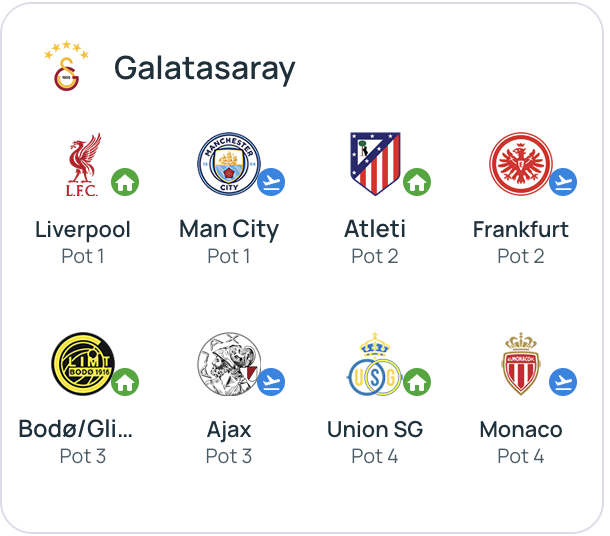Select the Atletico Madrid crest

pos(373,165)
